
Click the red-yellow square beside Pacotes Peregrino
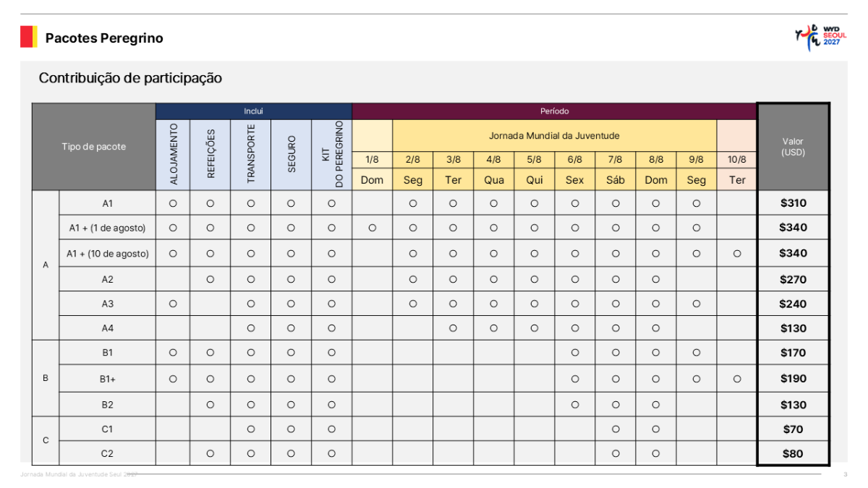28,37
